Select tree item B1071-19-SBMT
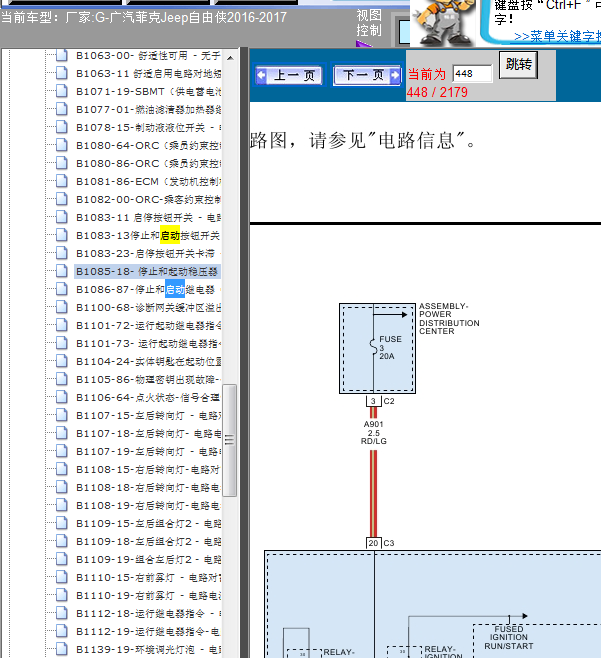The width and height of the screenshot is (601, 658). coord(148,91)
